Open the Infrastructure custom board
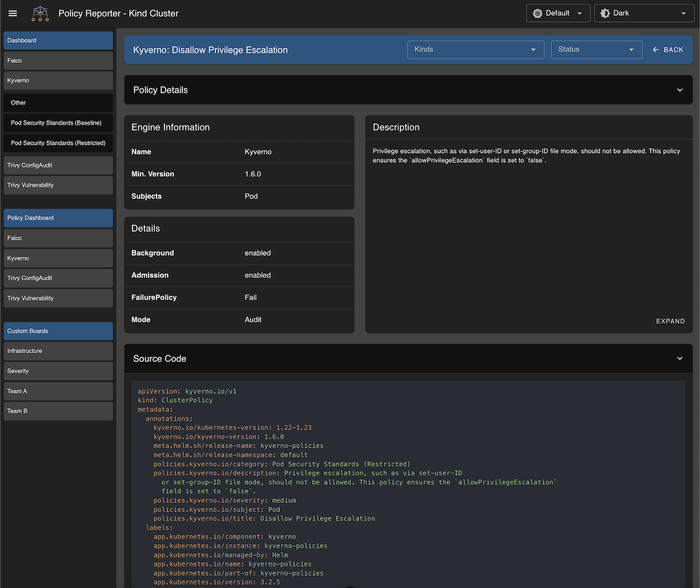This screenshot has width=700, height=588. [x=59, y=351]
